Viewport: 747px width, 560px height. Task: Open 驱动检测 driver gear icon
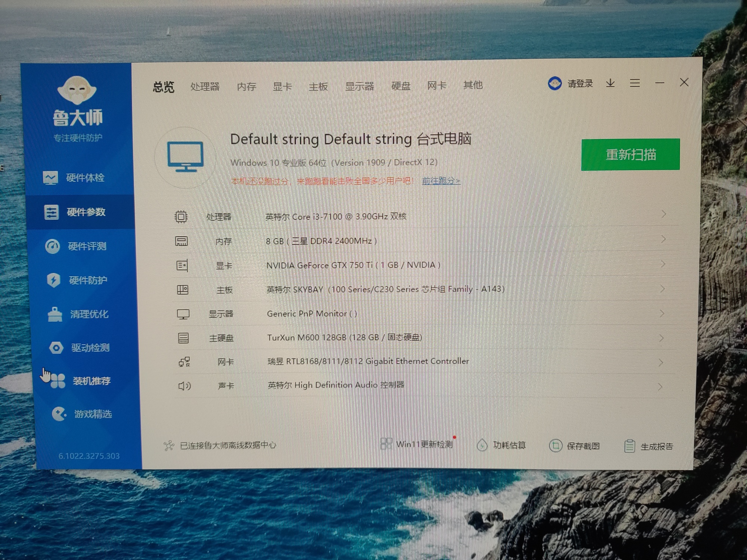coord(56,348)
